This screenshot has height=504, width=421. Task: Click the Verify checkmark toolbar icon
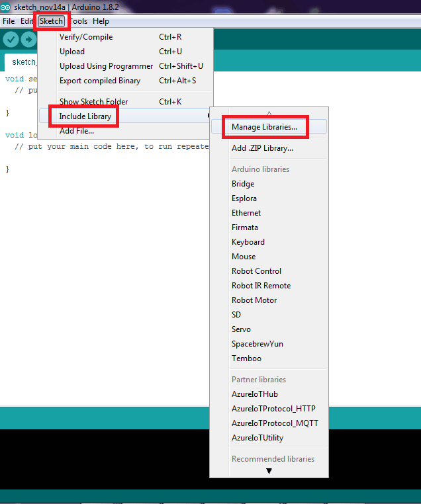[x=11, y=40]
